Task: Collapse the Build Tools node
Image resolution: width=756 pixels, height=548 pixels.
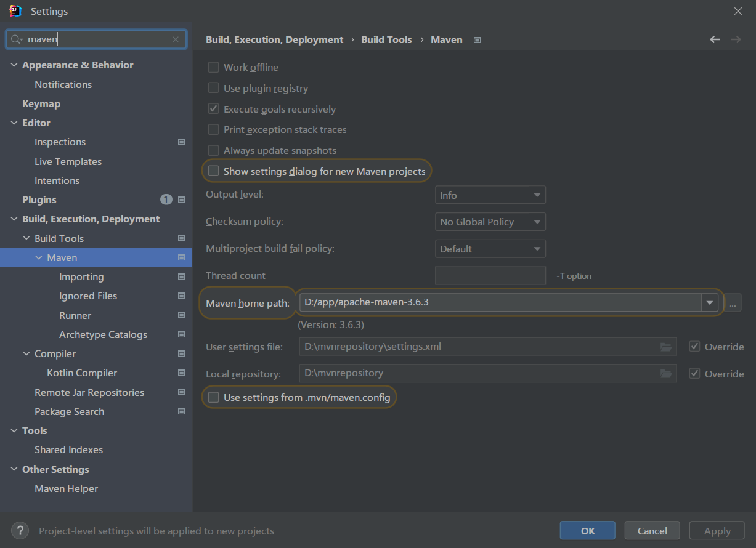Action: [26, 238]
